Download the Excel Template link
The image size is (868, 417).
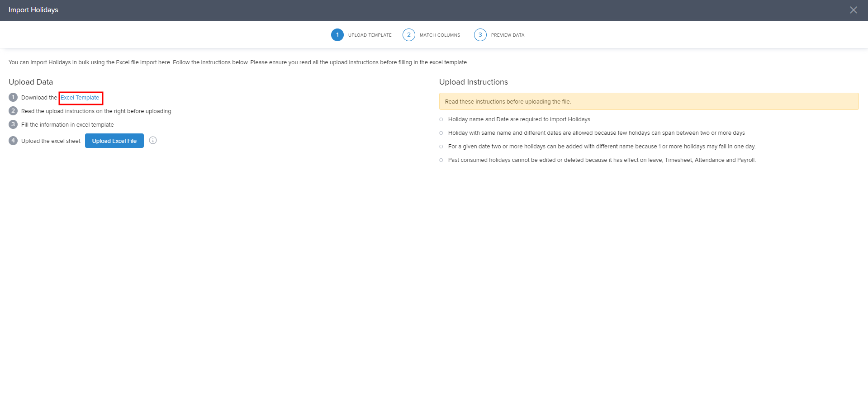[80, 98]
